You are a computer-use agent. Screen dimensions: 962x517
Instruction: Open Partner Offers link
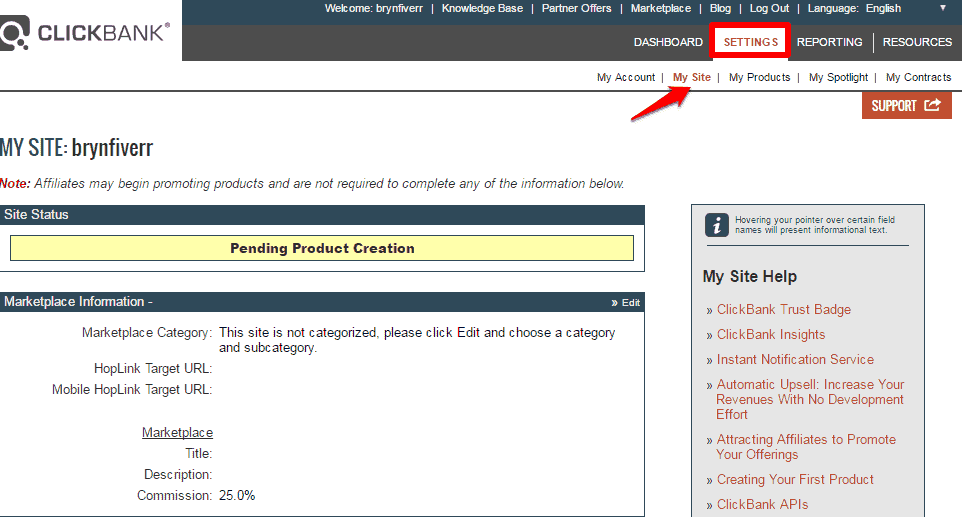(x=576, y=8)
